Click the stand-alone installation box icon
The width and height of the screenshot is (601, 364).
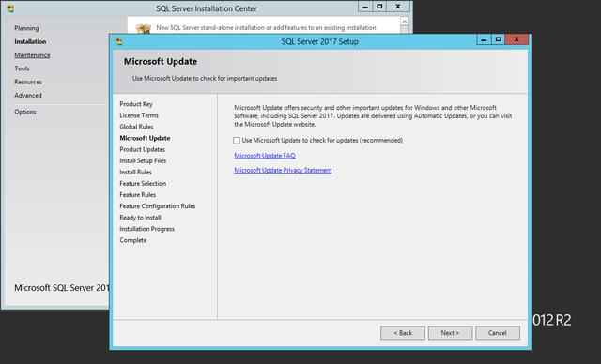pyautogui.click(x=144, y=28)
